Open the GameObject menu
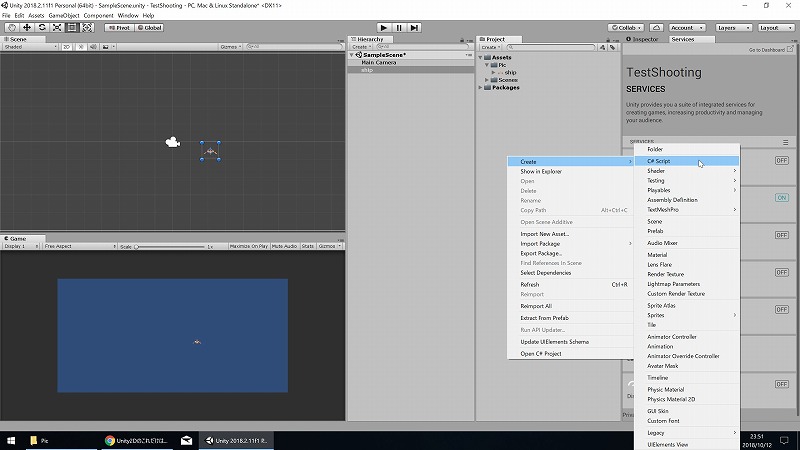 coord(64,15)
